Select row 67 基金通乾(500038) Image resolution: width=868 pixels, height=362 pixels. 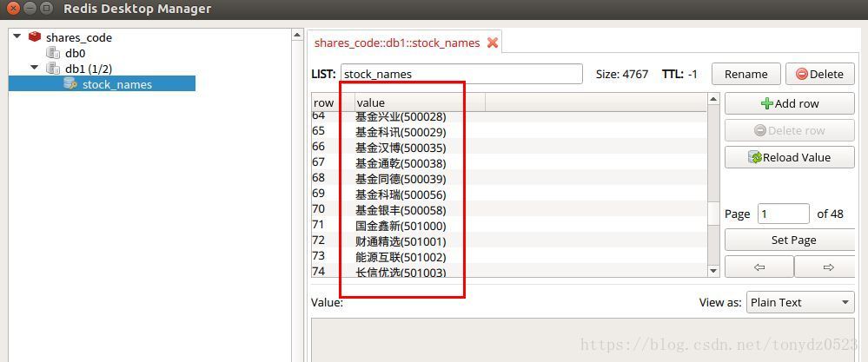pos(508,163)
